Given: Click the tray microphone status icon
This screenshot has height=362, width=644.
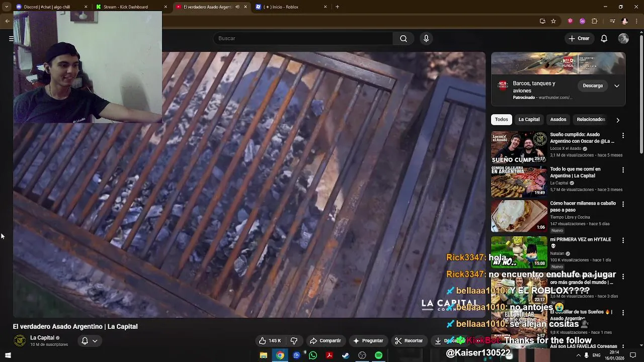Looking at the screenshot, I should (586, 355).
